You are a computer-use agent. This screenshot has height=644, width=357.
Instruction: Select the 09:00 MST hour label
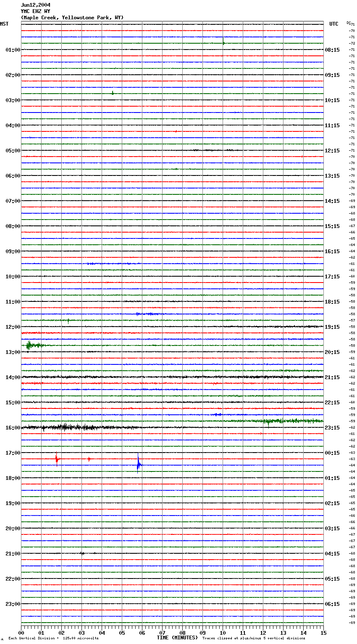[13, 251]
